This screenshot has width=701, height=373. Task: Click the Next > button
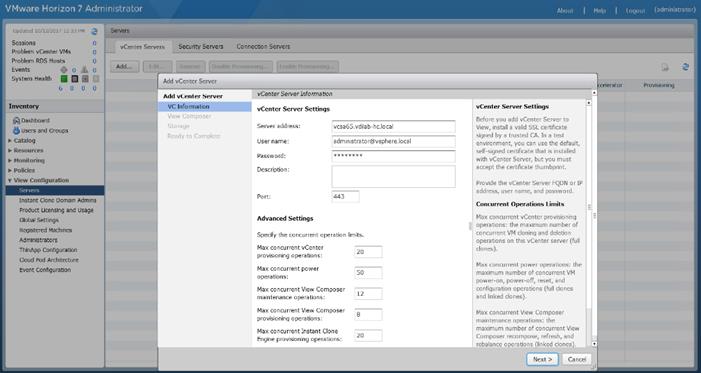click(542, 359)
